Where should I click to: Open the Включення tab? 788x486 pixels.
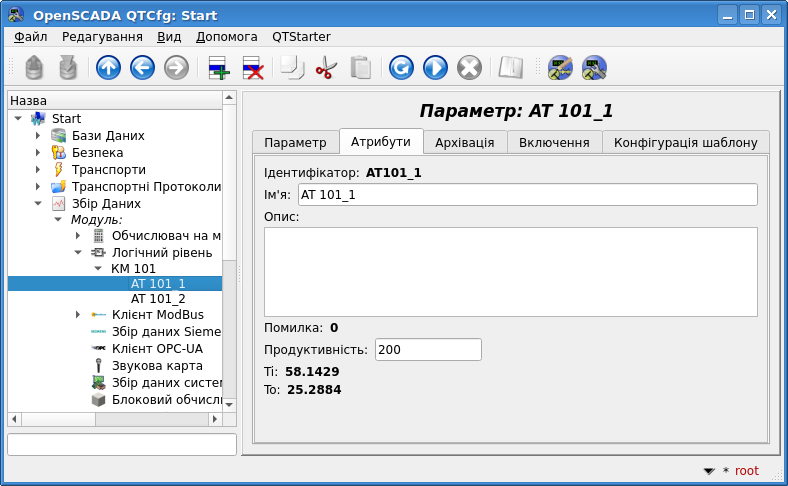554,143
